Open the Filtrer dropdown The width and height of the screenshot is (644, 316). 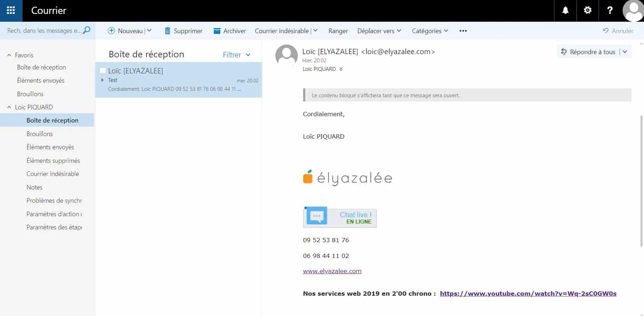pos(237,55)
